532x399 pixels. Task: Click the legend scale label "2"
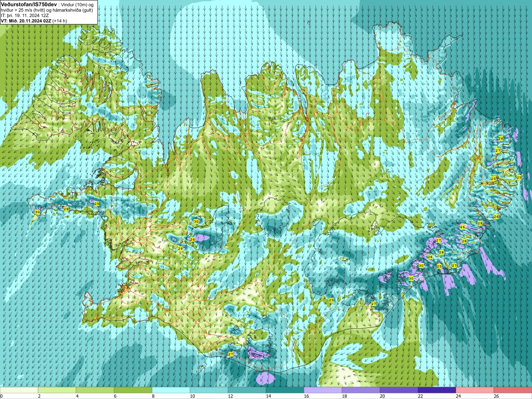tap(39, 396)
